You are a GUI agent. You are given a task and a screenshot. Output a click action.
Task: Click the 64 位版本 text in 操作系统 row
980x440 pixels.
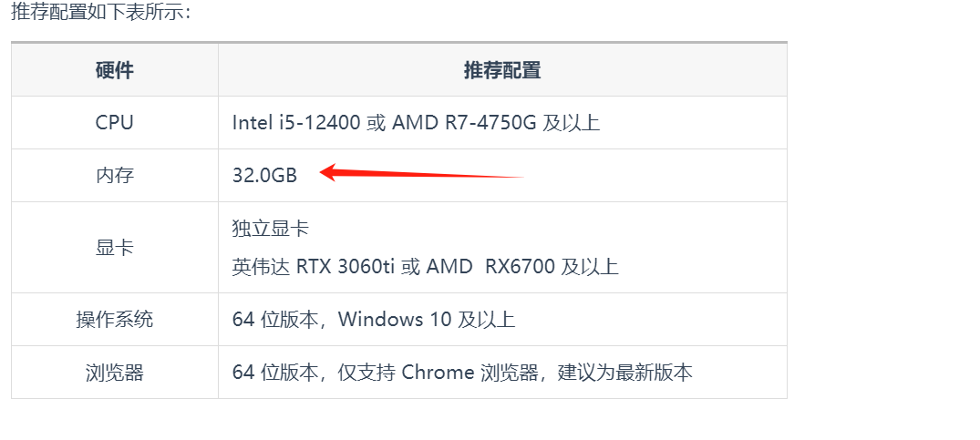(x=280, y=320)
